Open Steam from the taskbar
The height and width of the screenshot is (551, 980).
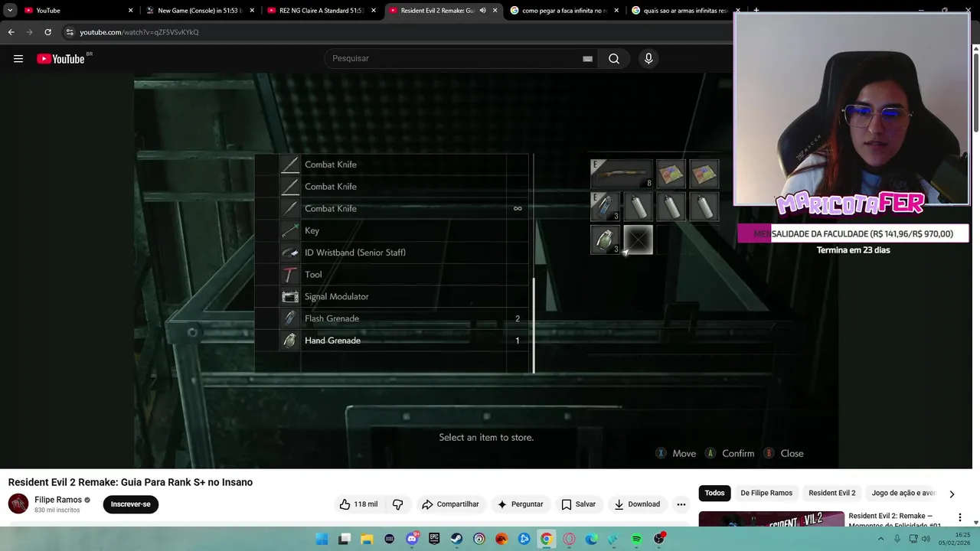456,539
